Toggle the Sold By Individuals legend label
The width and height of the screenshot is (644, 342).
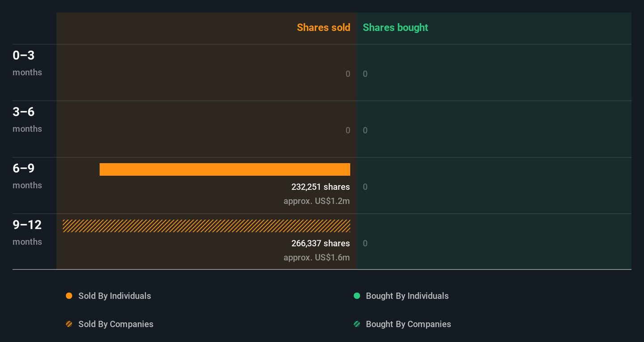point(114,296)
